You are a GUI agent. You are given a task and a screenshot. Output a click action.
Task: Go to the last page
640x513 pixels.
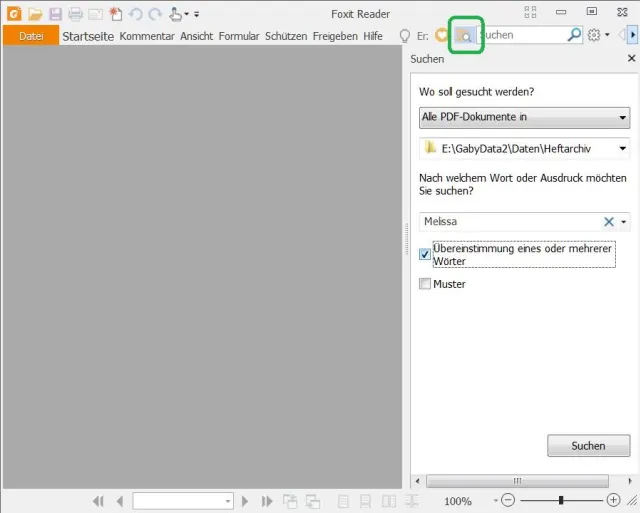point(267,501)
